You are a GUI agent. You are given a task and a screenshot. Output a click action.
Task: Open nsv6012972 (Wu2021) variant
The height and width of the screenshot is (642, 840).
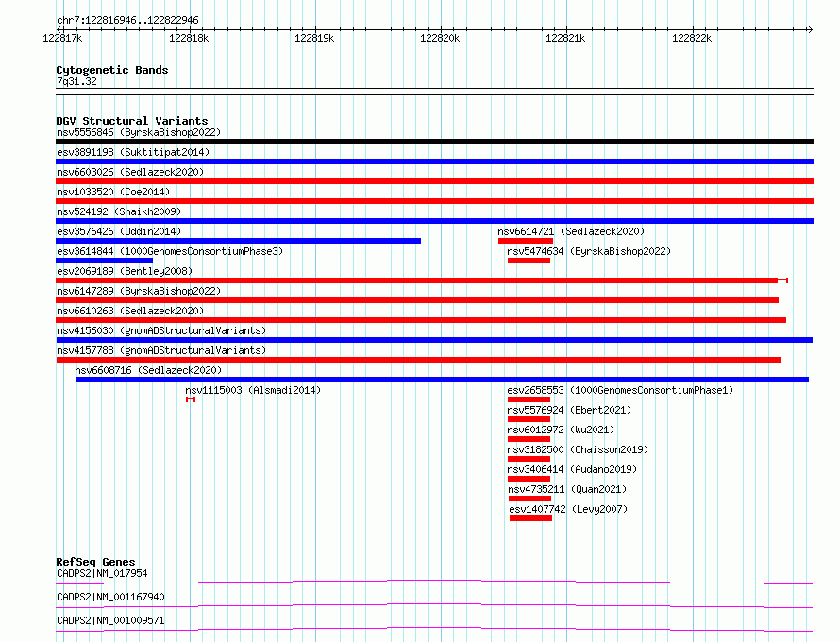[x=561, y=430]
